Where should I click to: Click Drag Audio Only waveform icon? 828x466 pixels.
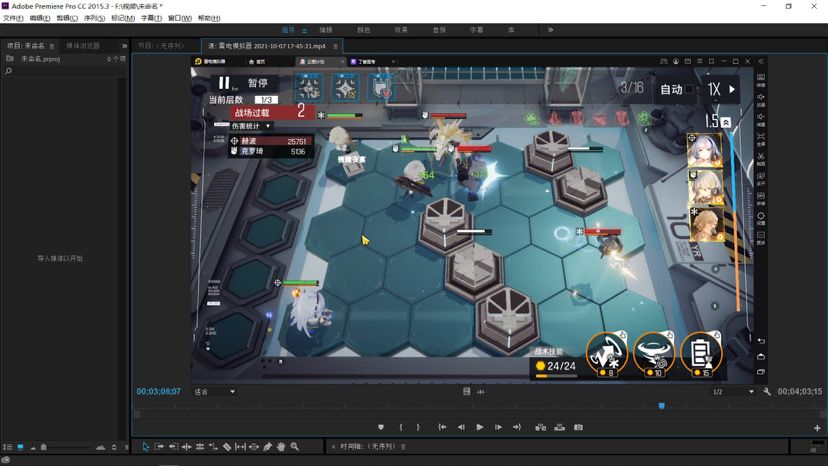click(481, 392)
